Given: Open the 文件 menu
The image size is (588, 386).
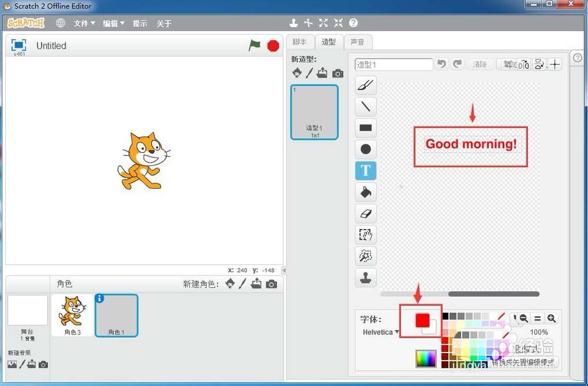Looking at the screenshot, I should [84, 24].
